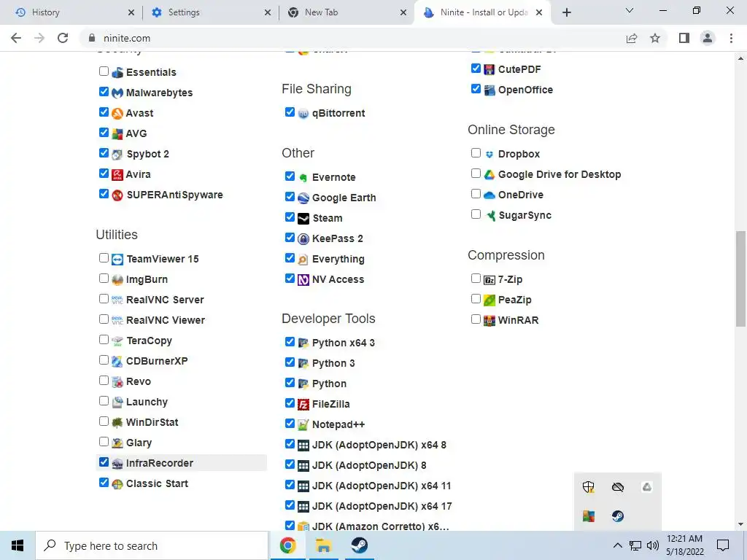Image resolution: width=747 pixels, height=560 pixels.
Task: Click the Google Drive for Desktop icon
Action: click(x=489, y=175)
